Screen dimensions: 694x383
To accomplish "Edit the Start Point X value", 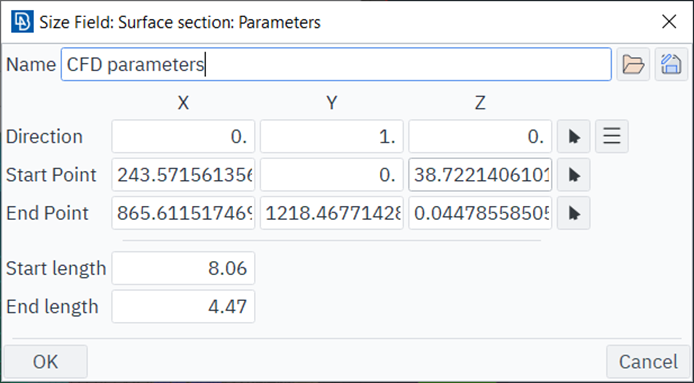I will click(183, 175).
